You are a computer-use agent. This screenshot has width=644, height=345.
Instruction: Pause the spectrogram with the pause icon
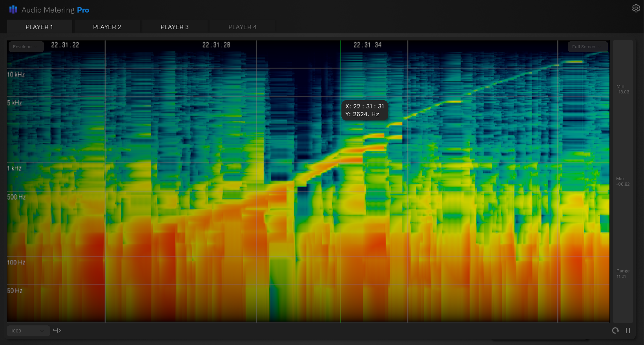pyautogui.click(x=628, y=330)
